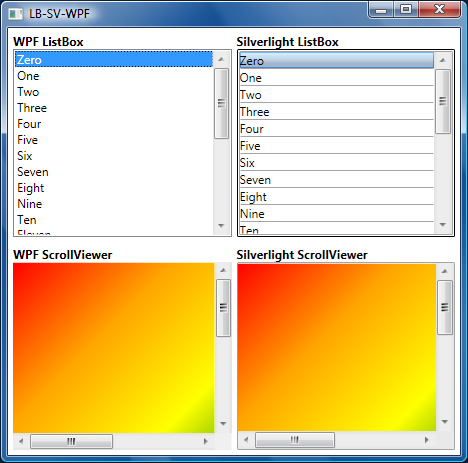Click WPF ScrollViewer horizontal scrollbar thumb
468x463 pixels.
(x=71, y=441)
